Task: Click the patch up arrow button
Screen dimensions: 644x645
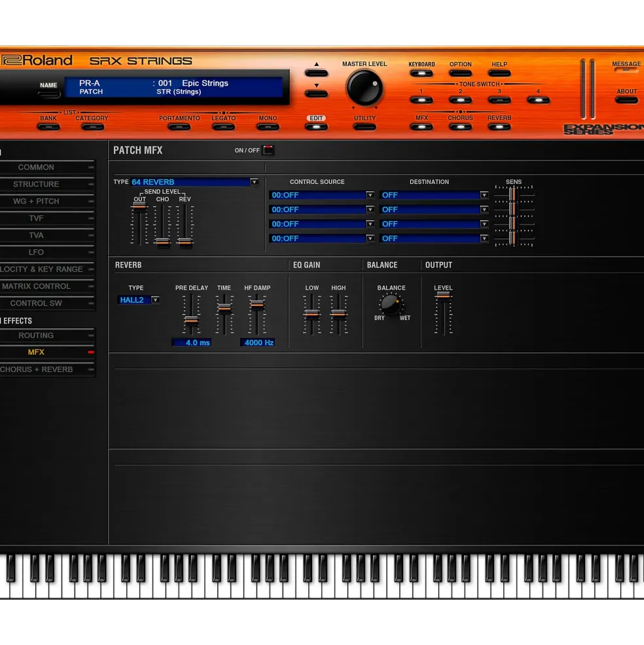Action: (x=316, y=73)
